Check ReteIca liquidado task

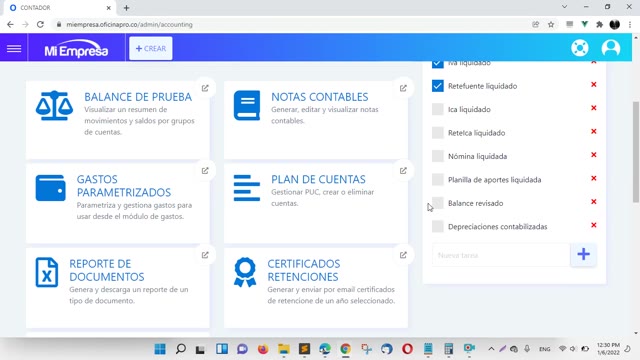(438, 133)
